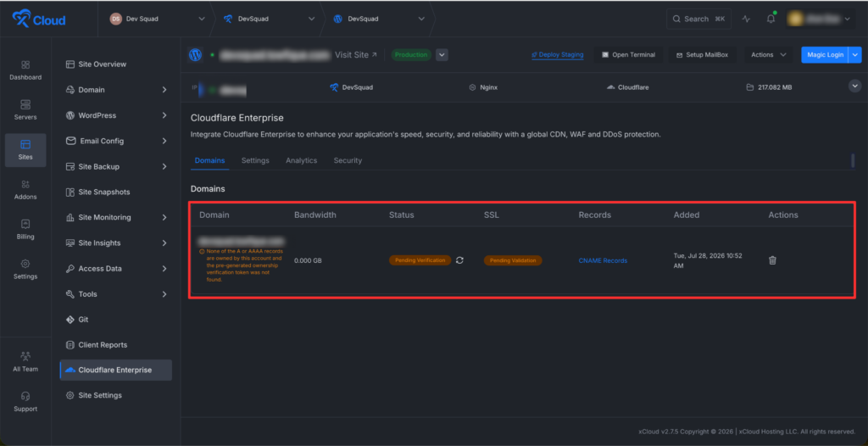Open the user account dropdown
Image resolution: width=868 pixels, height=446 pixels.
click(821, 19)
